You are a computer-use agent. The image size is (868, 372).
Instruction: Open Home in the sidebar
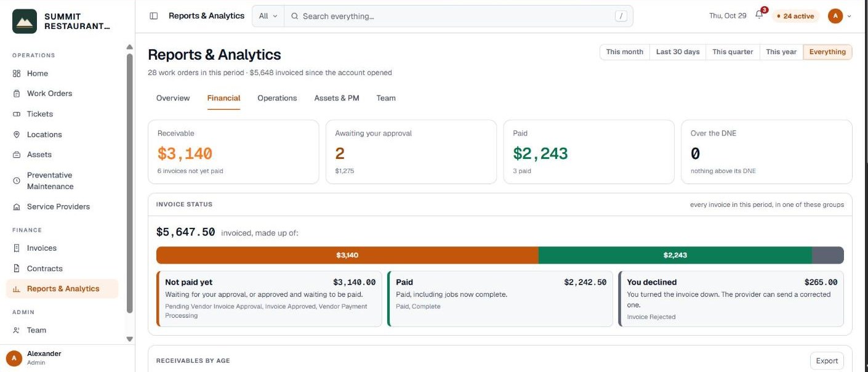coord(62,73)
